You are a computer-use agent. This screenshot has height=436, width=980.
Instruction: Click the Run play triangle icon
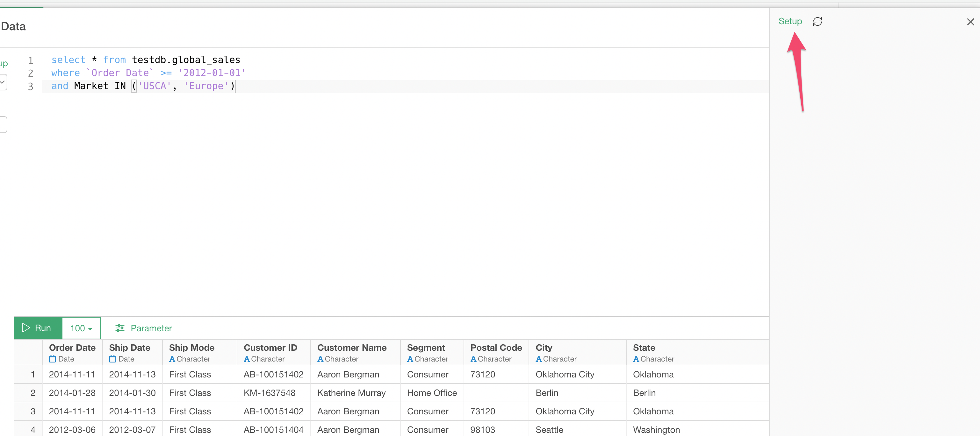[25, 328]
